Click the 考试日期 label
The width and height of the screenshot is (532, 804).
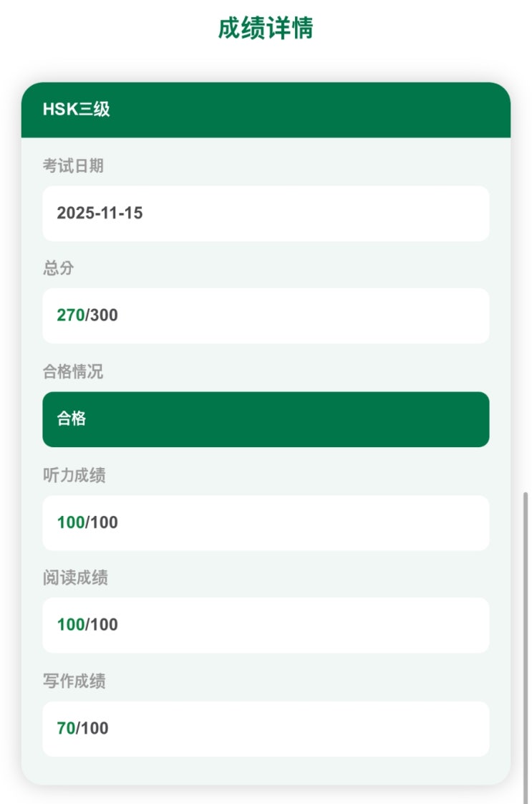(73, 166)
